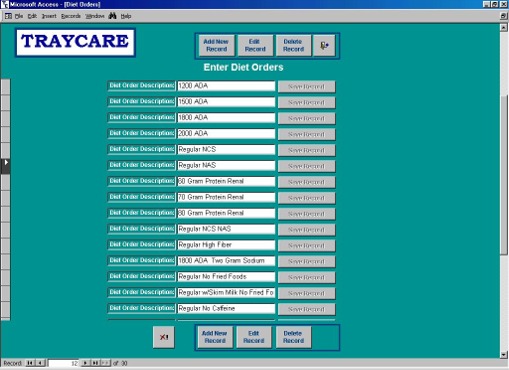Go to last record navigation arrow

pos(95,363)
